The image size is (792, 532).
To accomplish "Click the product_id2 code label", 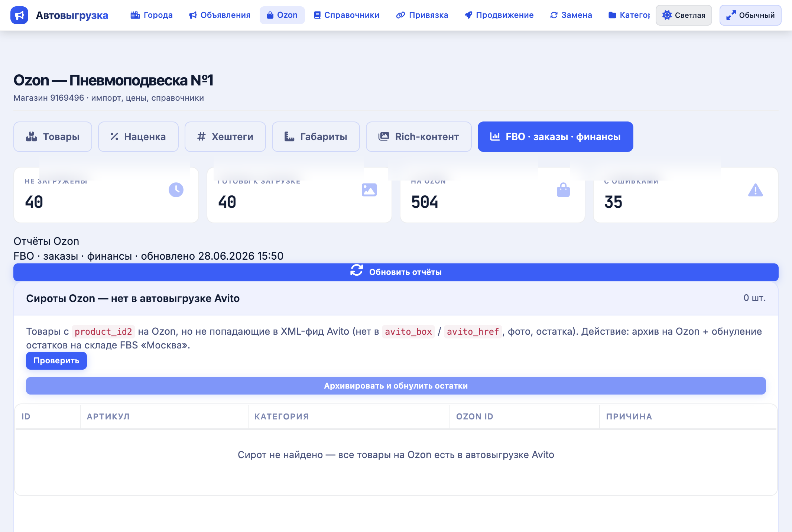I will pyautogui.click(x=103, y=332).
